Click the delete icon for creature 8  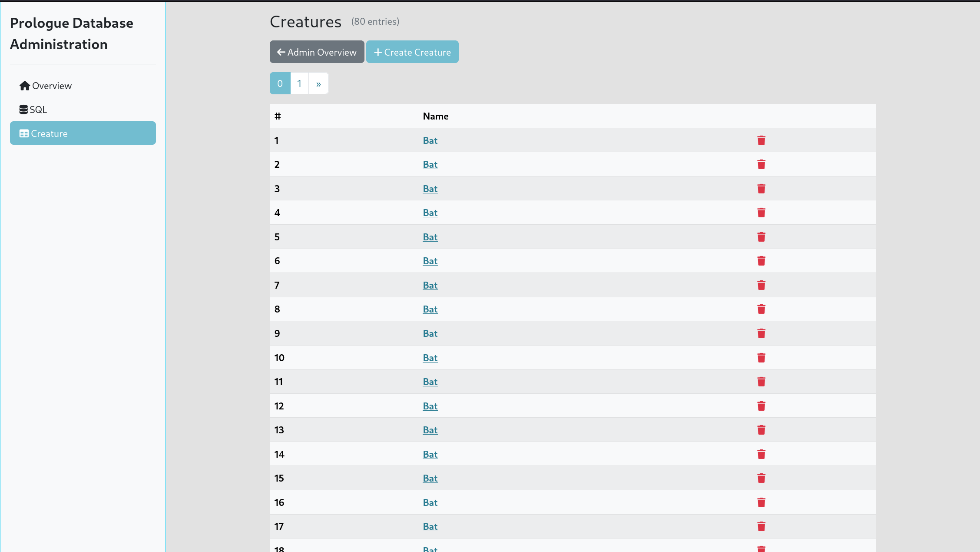[x=761, y=309]
